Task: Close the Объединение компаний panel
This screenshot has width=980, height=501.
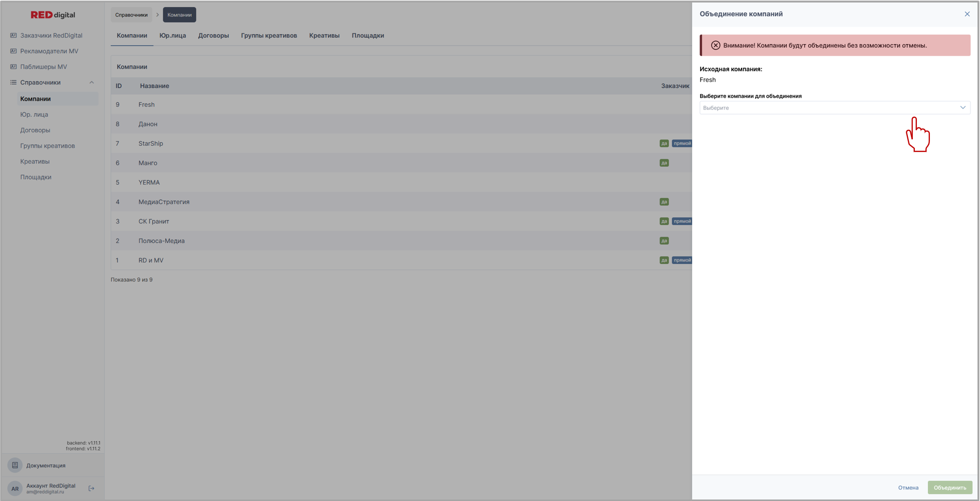Action: point(967,14)
